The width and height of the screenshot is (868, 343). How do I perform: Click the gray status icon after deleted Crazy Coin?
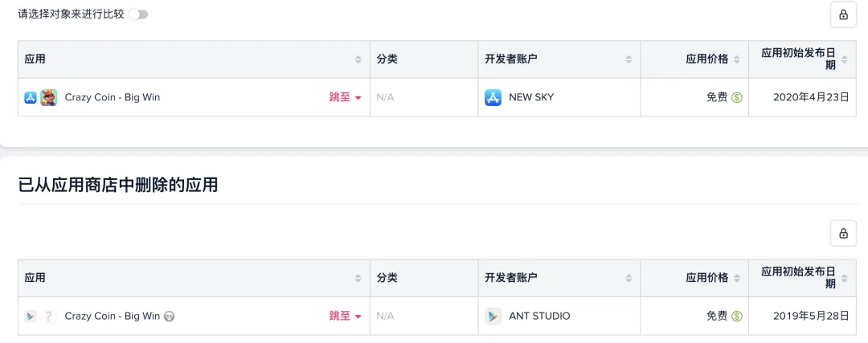coord(169,316)
